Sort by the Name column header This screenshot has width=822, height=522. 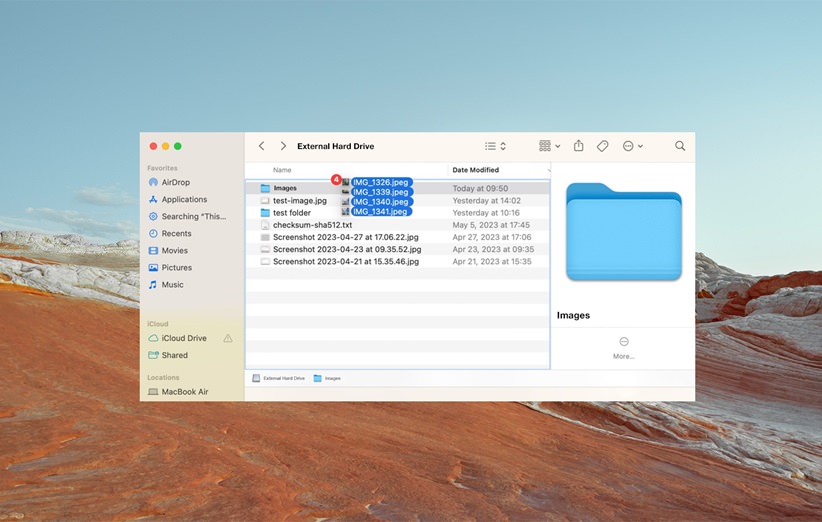coord(282,170)
